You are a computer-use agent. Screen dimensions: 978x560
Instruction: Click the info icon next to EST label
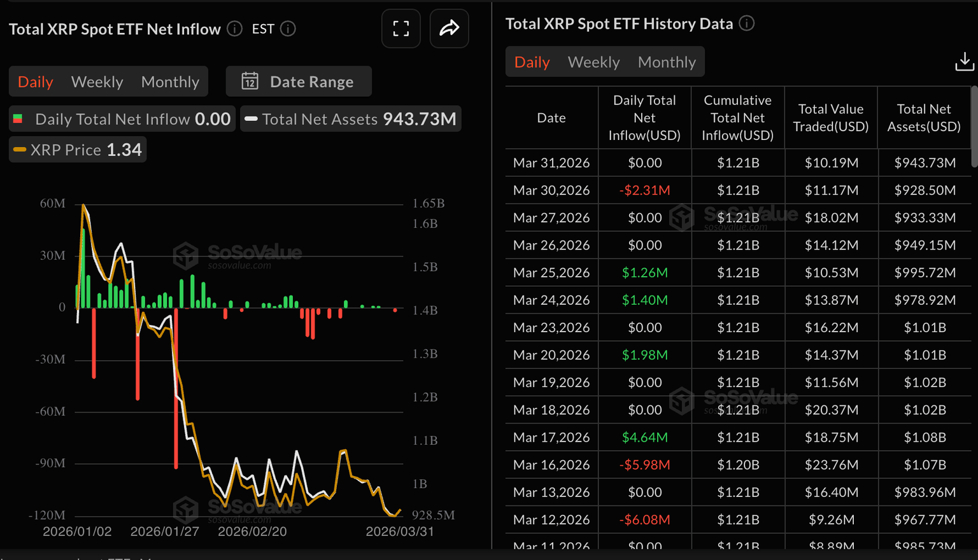(x=288, y=29)
